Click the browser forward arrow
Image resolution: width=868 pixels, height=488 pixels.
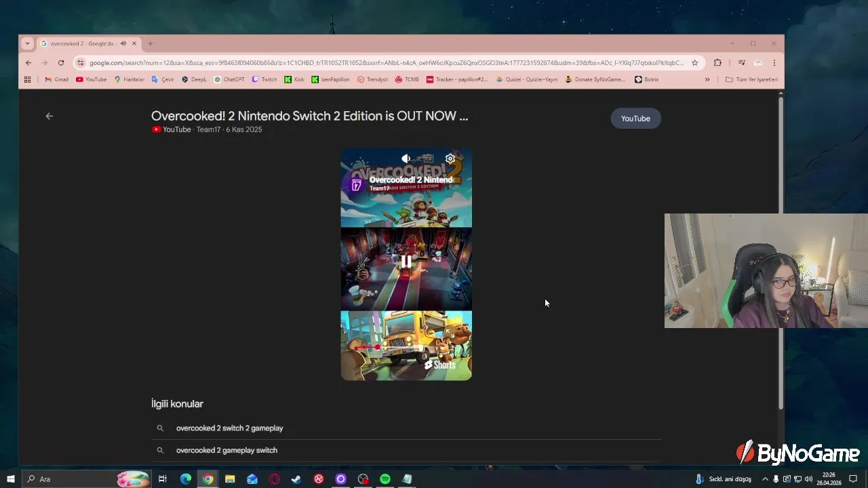click(x=45, y=62)
